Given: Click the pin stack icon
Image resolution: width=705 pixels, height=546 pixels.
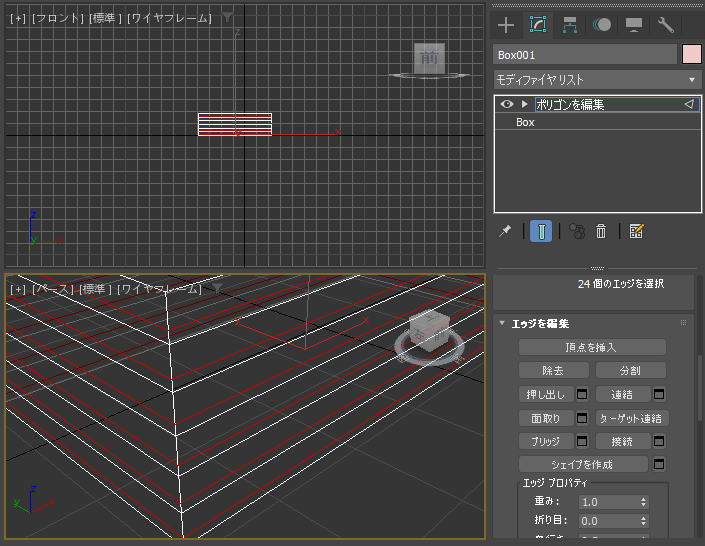Looking at the screenshot, I should [505, 231].
